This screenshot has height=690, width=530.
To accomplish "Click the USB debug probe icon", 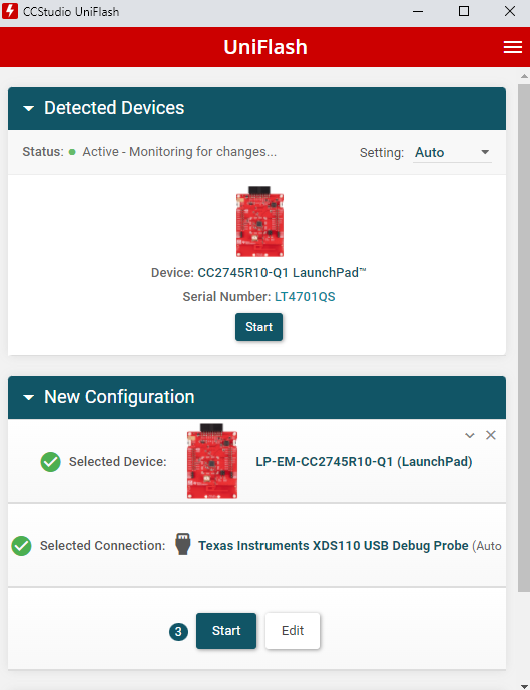I will (183, 544).
